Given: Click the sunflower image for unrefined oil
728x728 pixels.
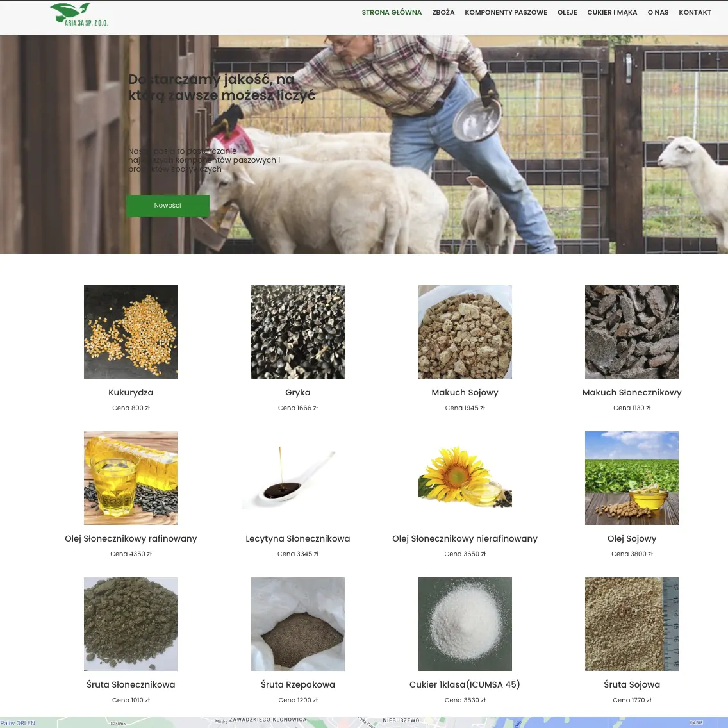Looking at the screenshot, I should [465, 478].
